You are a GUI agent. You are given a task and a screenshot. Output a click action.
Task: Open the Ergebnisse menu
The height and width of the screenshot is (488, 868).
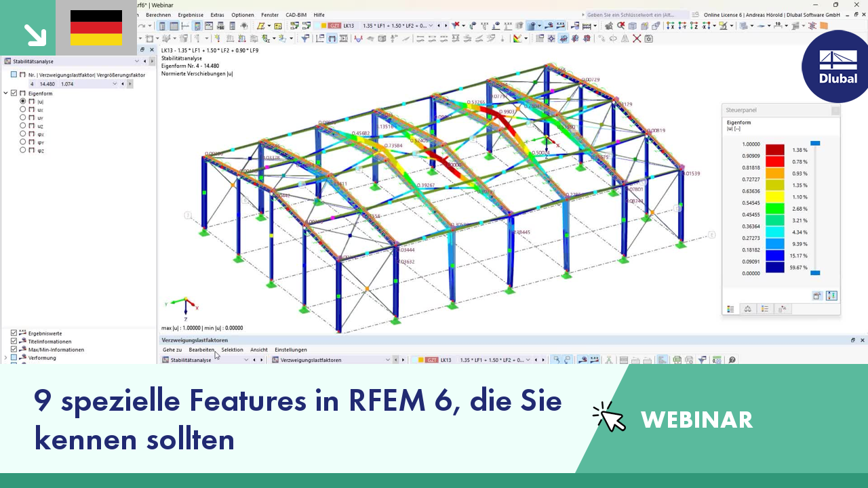pos(191,14)
